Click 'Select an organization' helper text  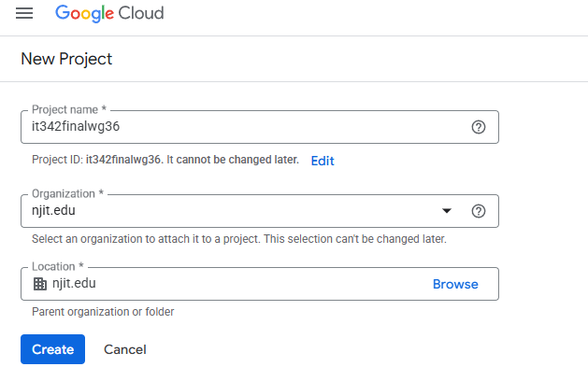click(x=238, y=239)
